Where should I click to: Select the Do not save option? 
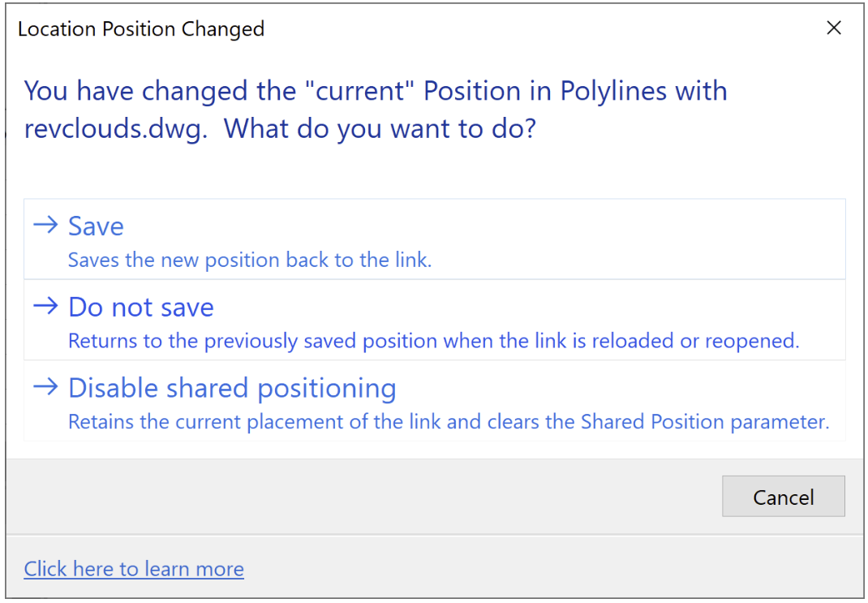141,308
